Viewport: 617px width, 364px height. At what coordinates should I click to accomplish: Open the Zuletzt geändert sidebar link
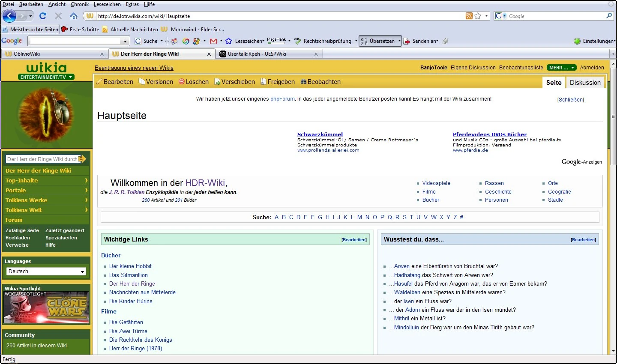click(65, 230)
